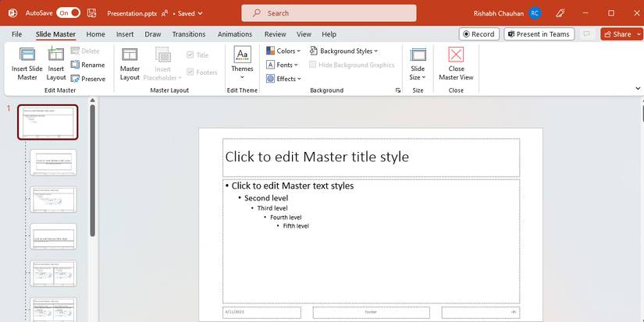Viewport: 644px width, 322px height.
Task: Click the slide number placeholder
Action: click(x=481, y=312)
